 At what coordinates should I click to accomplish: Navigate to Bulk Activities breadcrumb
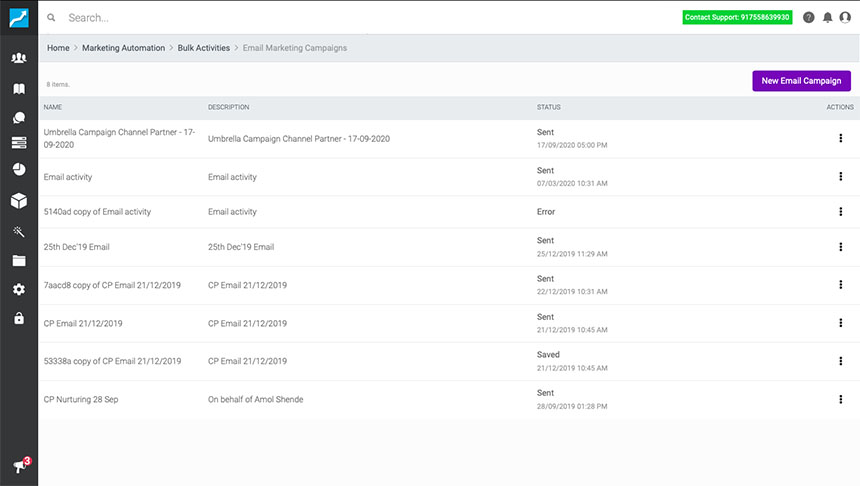click(x=203, y=48)
